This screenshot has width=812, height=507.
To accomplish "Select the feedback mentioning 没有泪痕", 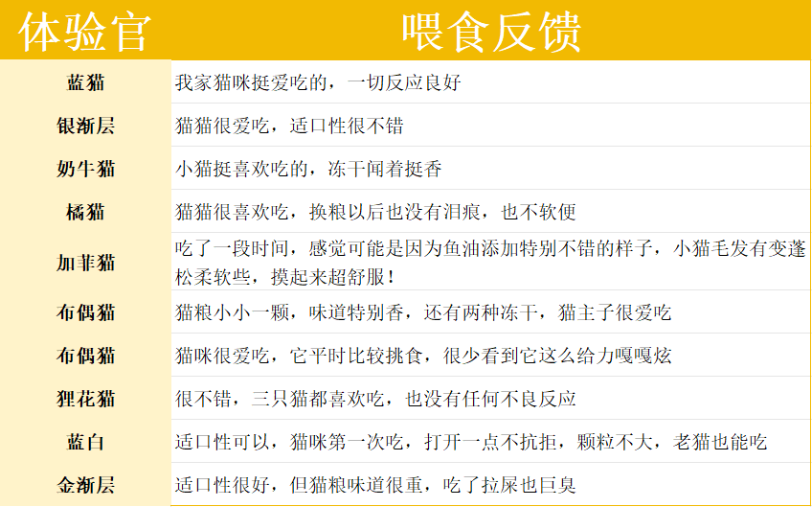I will click(375, 212).
